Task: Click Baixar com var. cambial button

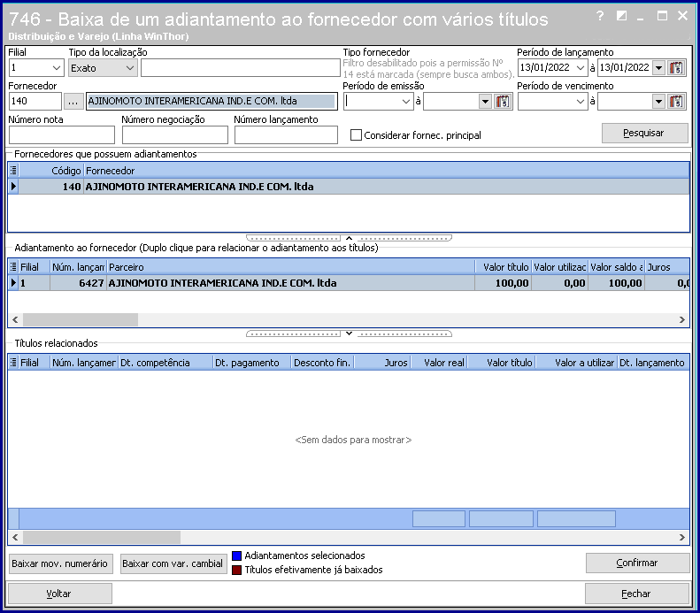Action: (173, 563)
